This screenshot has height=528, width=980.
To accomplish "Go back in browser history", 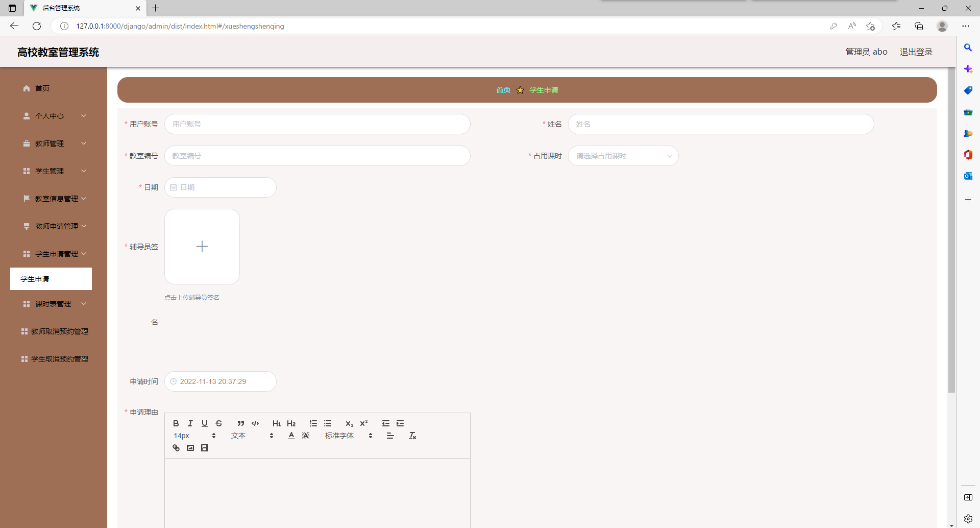I will pos(14,26).
